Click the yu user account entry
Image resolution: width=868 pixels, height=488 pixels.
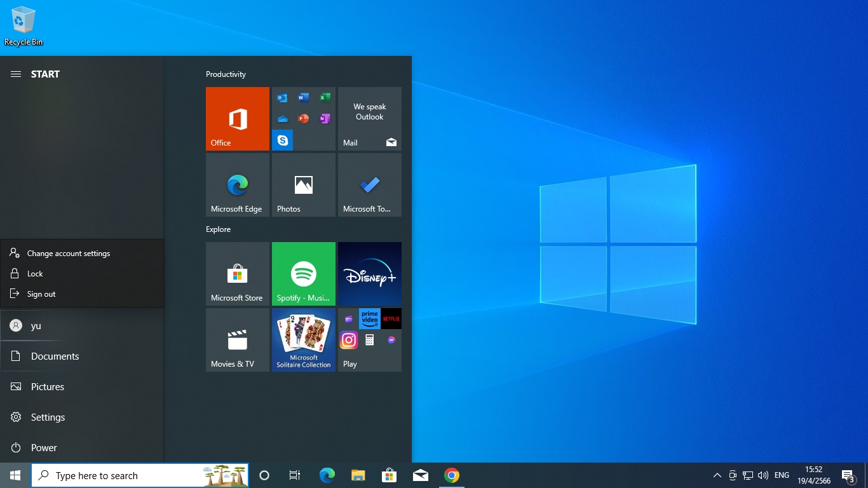[x=81, y=325]
